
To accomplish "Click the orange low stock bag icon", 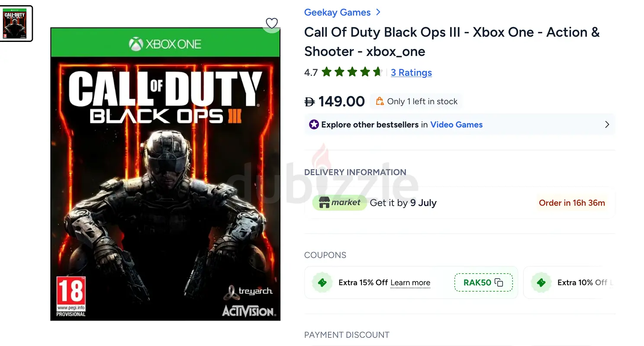I will click(380, 101).
